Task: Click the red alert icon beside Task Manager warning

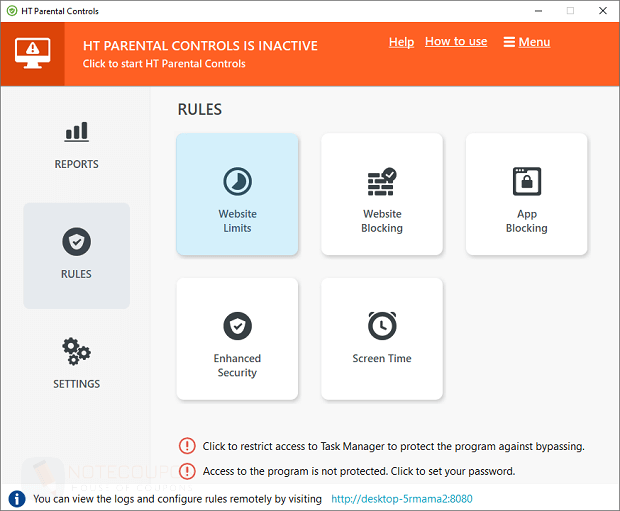Action: 187,446
